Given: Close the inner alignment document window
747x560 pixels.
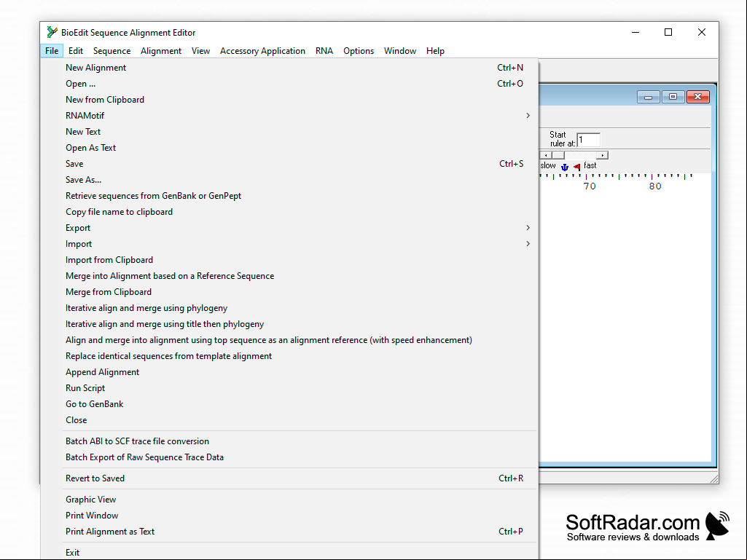Looking at the screenshot, I should coord(698,97).
